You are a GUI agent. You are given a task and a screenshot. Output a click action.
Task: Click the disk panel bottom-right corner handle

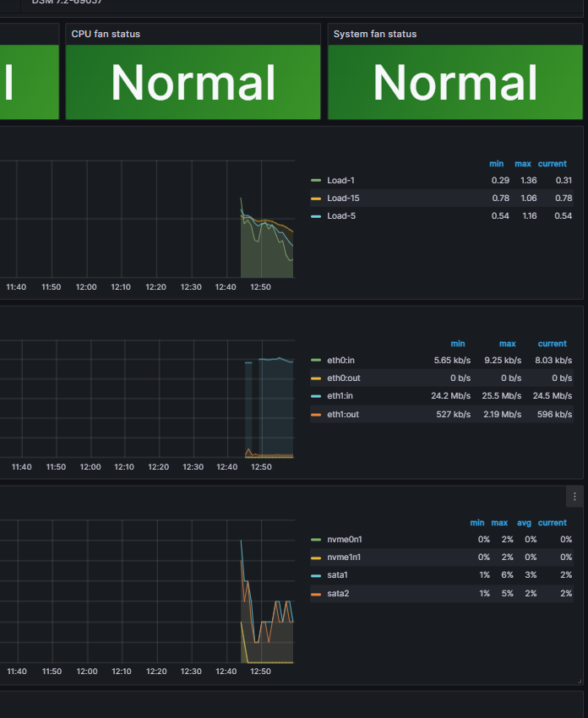580,682
